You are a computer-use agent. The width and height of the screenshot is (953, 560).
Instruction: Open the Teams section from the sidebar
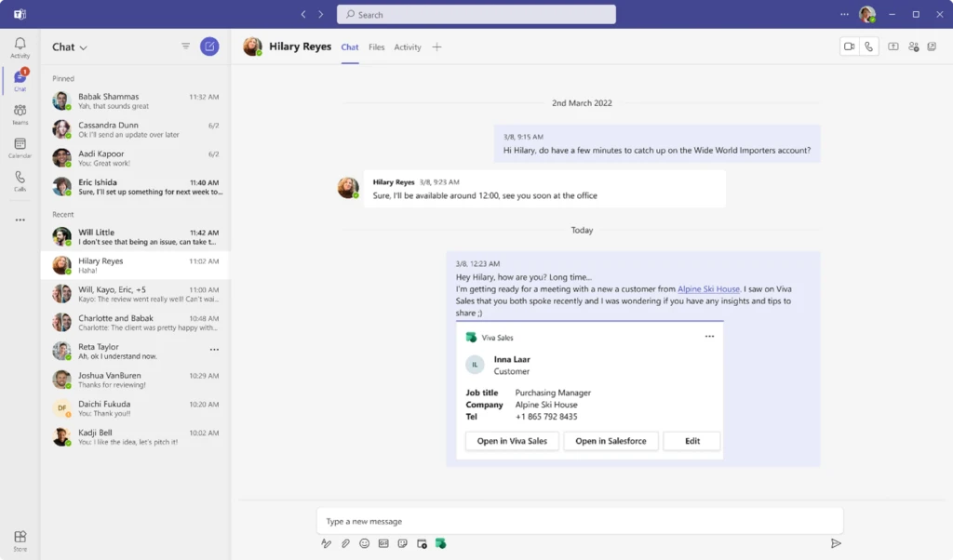20,112
